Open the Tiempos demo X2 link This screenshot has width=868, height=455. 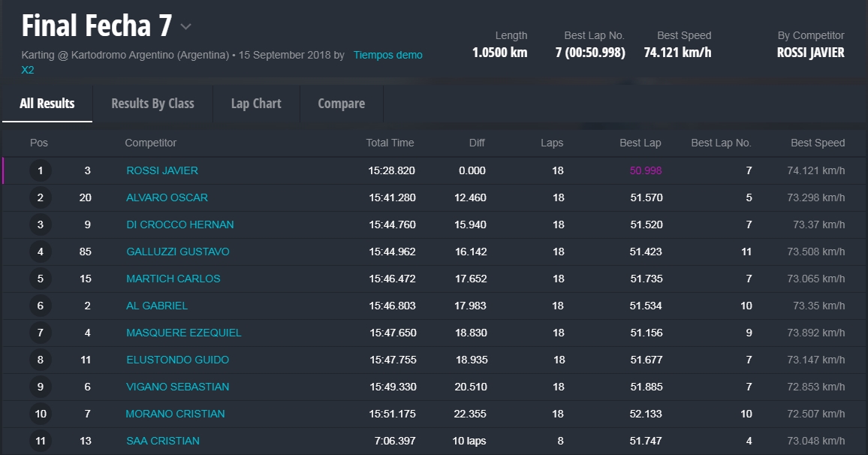[387, 55]
